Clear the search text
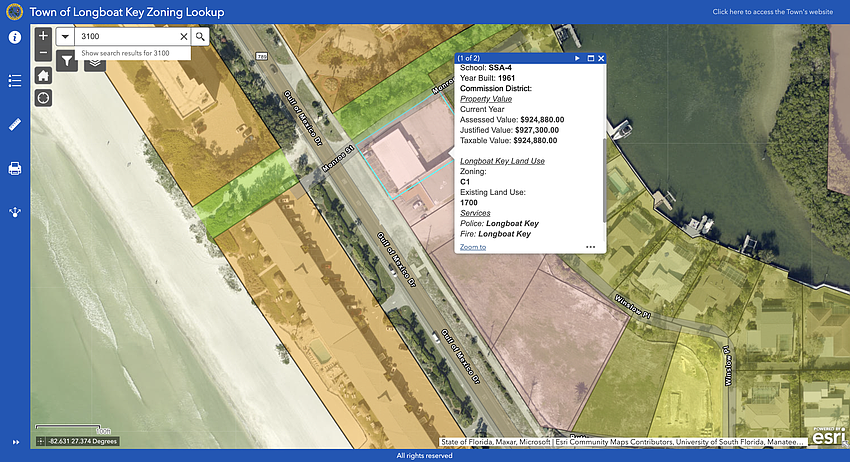 point(184,36)
